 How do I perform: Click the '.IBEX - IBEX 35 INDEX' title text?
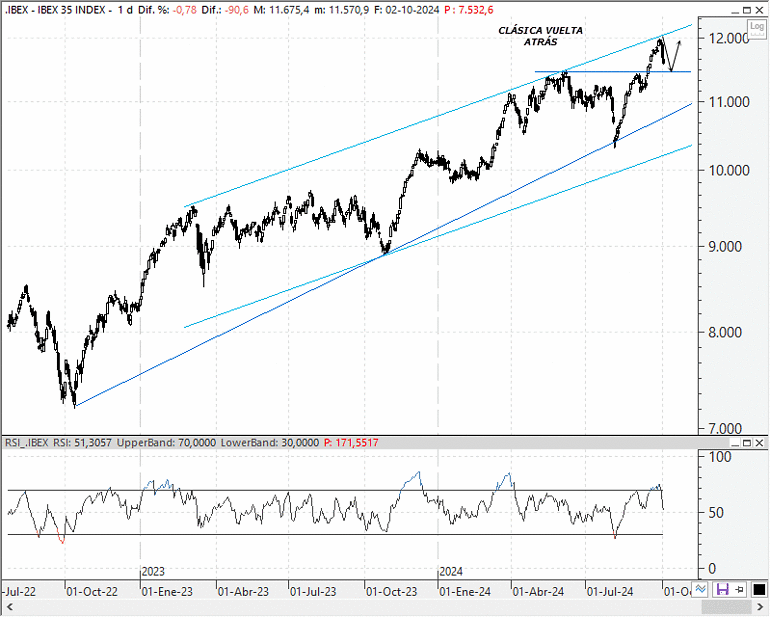tap(55, 10)
